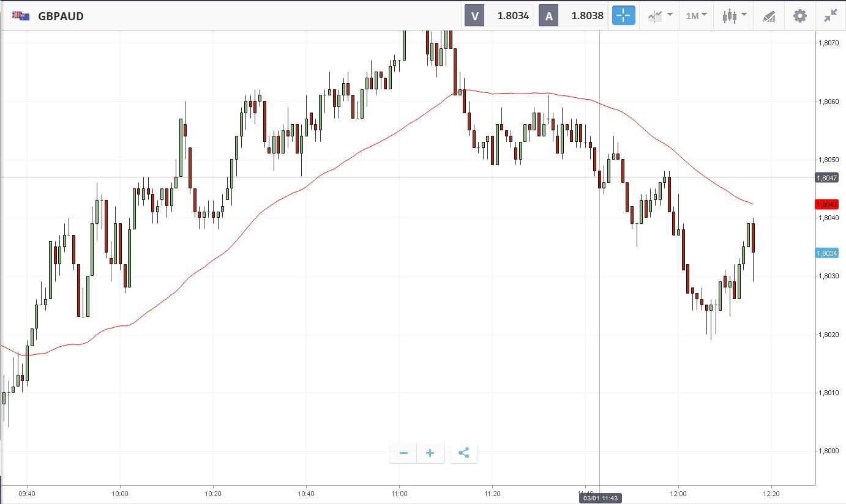Screen dimensions: 846x504
Task: Click the blue 1,8034 current price label
Action: 826,253
